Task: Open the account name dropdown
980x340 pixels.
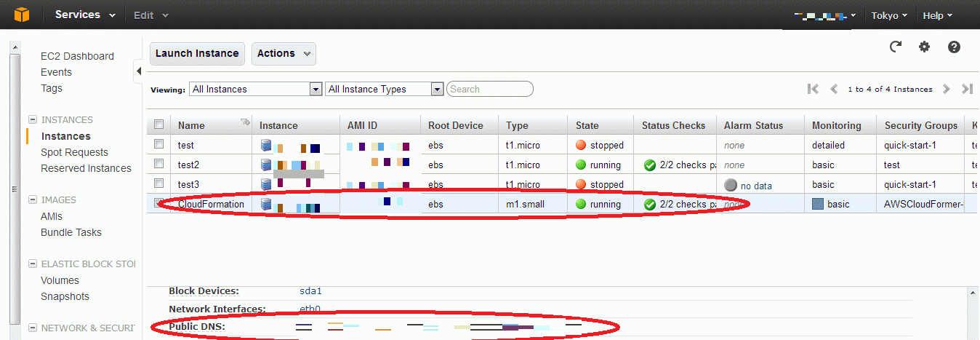Action: tap(824, 15)
